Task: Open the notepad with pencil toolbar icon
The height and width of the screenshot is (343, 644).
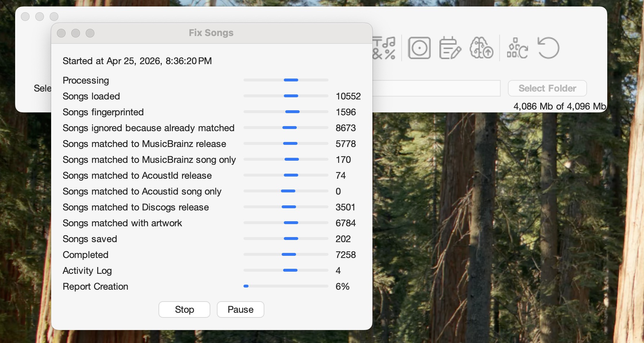Action: (450, 48)
